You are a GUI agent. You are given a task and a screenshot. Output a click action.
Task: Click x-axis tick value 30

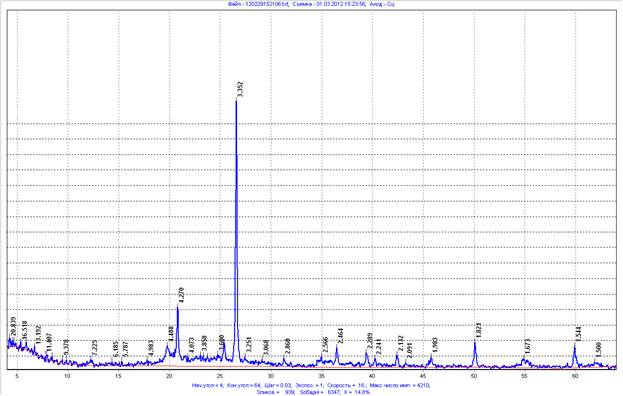click(x=271, y=375)
